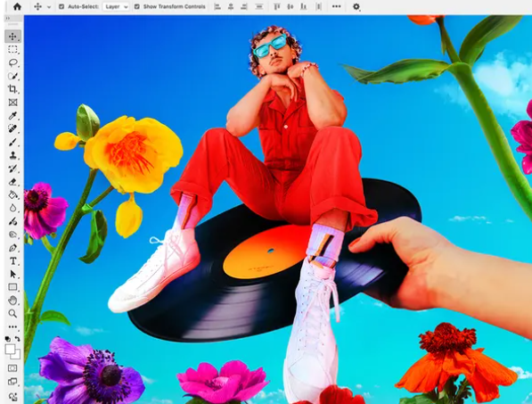Select the Move tool in toolbar
This screenshot has width=532, height=404.
click(x=12, y=37)
